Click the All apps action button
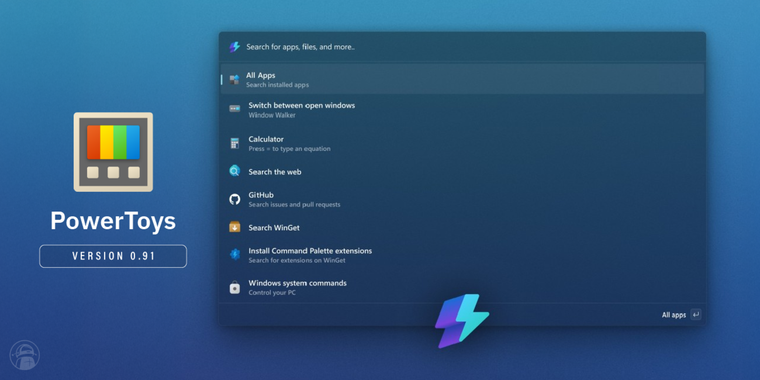 coord(681,315)
